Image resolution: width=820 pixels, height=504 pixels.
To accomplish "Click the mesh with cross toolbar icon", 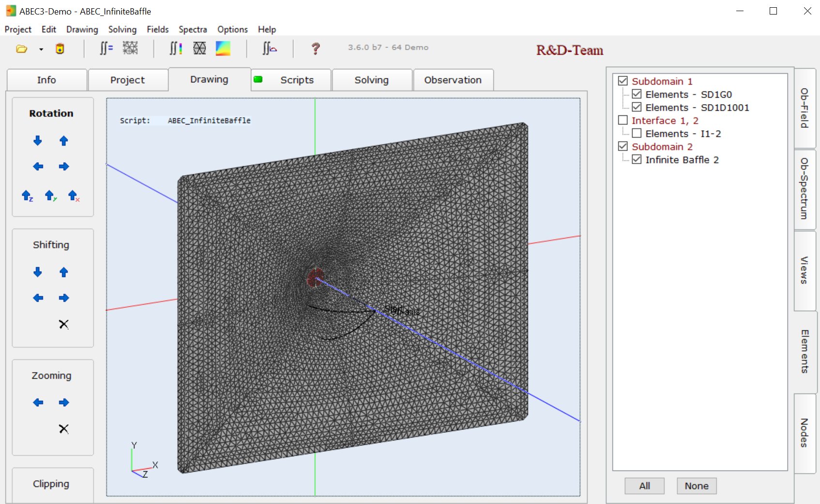I will point(199,48).
